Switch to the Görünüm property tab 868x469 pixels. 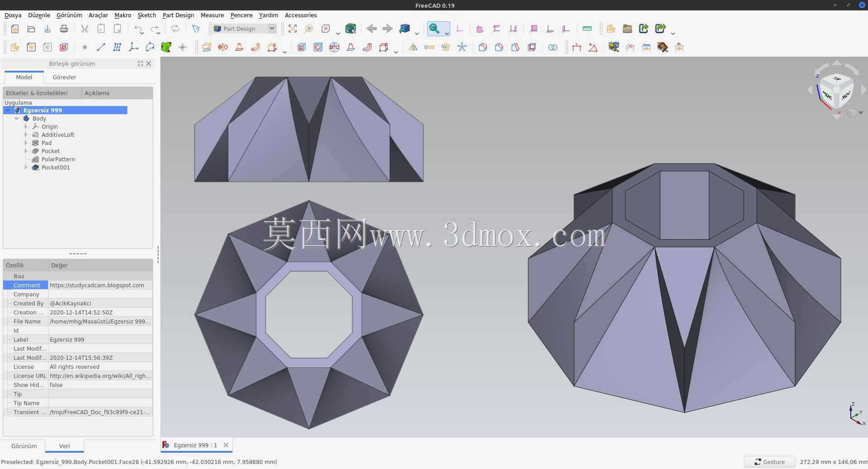(x=24, y=446)
